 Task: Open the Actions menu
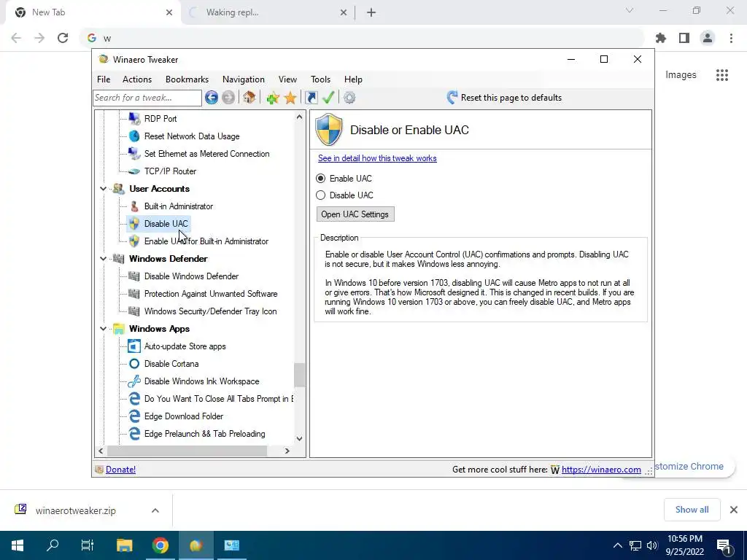[137, 79]
